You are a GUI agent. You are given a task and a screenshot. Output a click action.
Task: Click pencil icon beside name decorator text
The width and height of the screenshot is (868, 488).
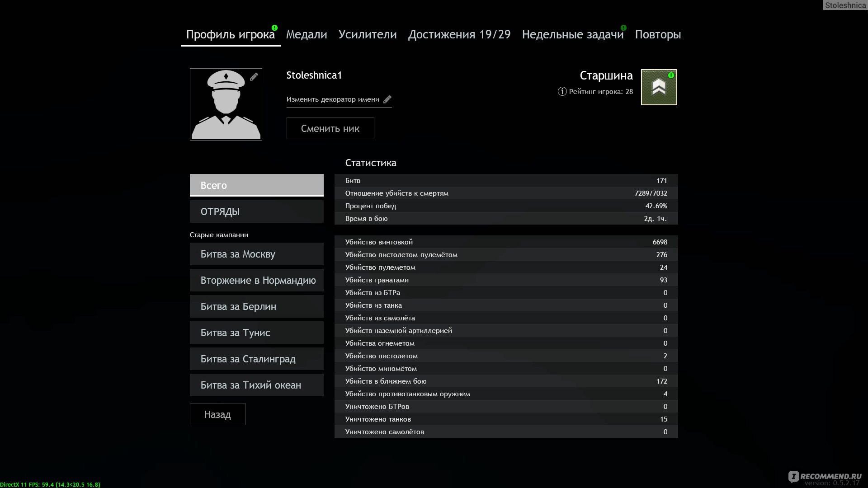coord(387,99)
